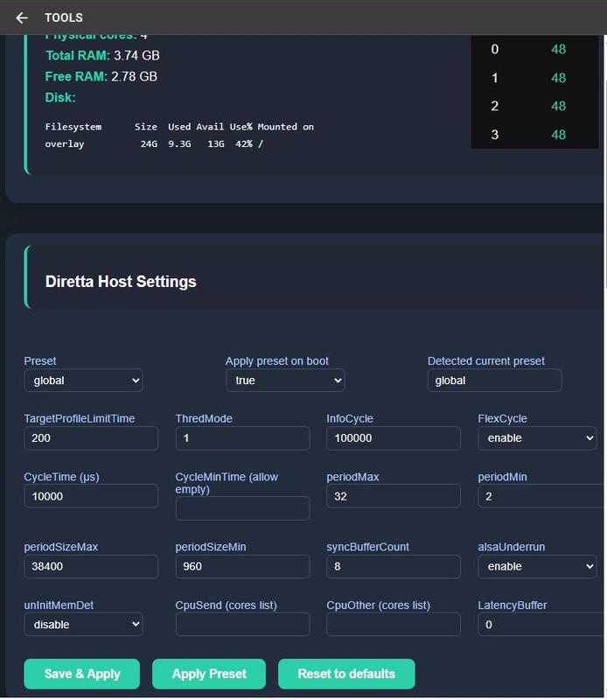Viewport: 607px width, 700px height.
Task: Select the Diretta Host Settings heading
Action: (x=121, y=282)
